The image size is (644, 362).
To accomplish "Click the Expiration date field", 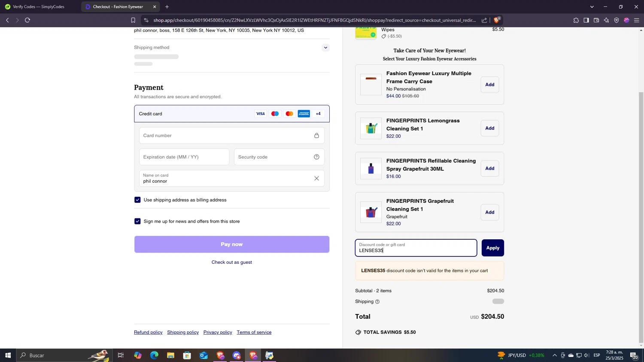I will tap(184, 157).
